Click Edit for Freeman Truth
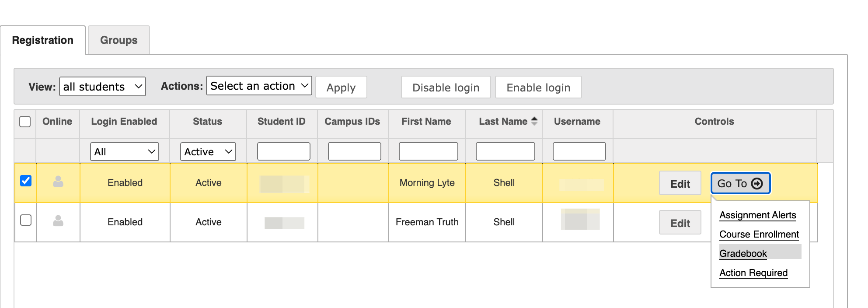Image resolution: width=868 pixels, height=308 pixels. click(x=680, y=223)
